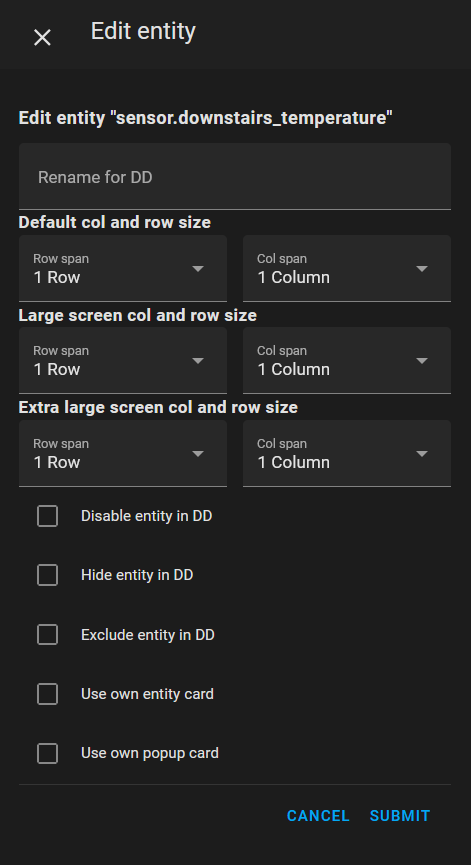471x865 pixels.
Task: Submit the entity changes
Action: pyautogui.click(x=400, y=816)
